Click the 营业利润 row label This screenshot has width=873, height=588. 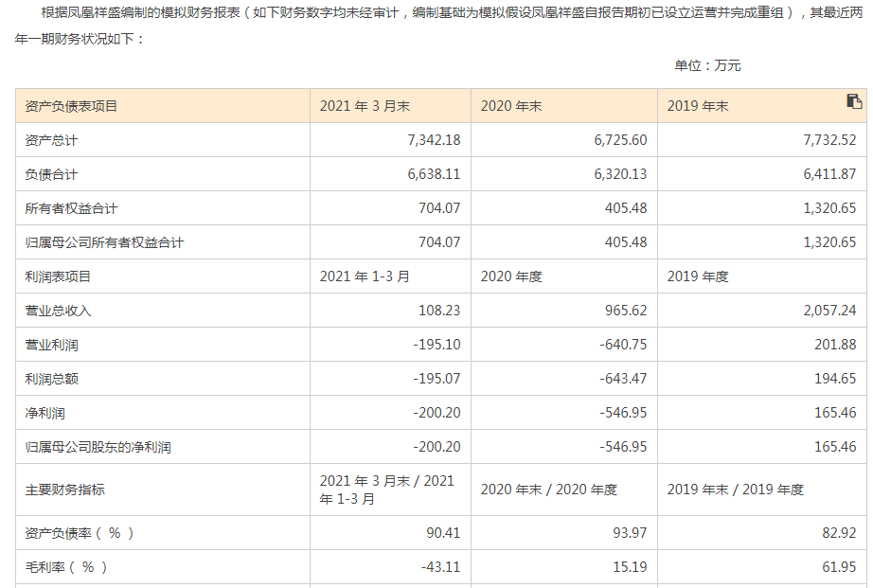tap(51, 345)
